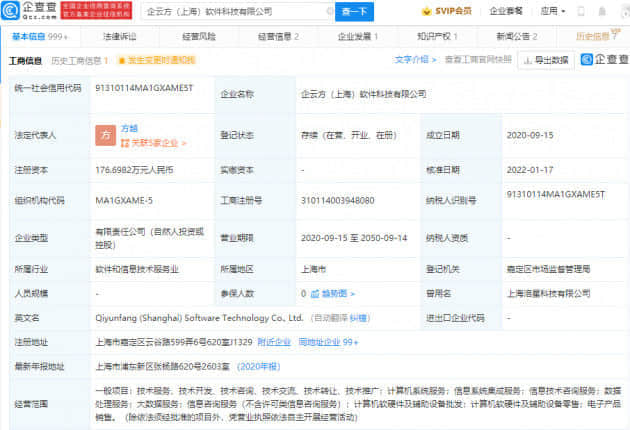Switch to the 基本信息 tab

40,37
